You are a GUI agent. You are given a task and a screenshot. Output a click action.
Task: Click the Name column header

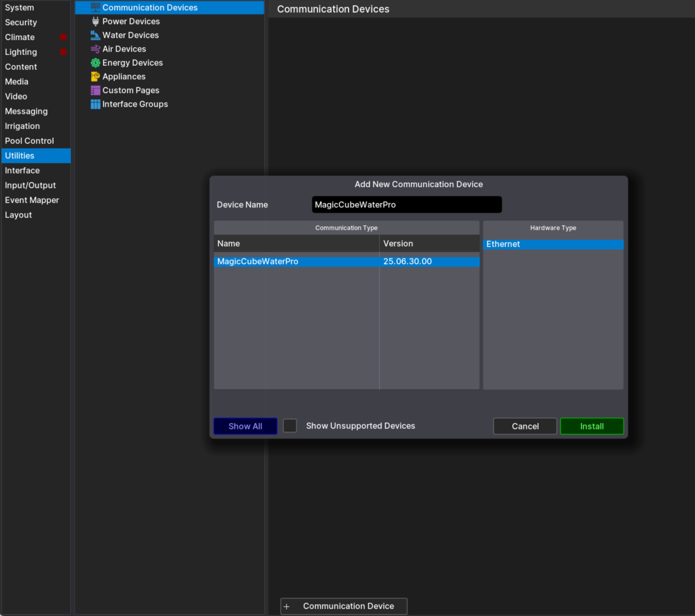[297, 243]
